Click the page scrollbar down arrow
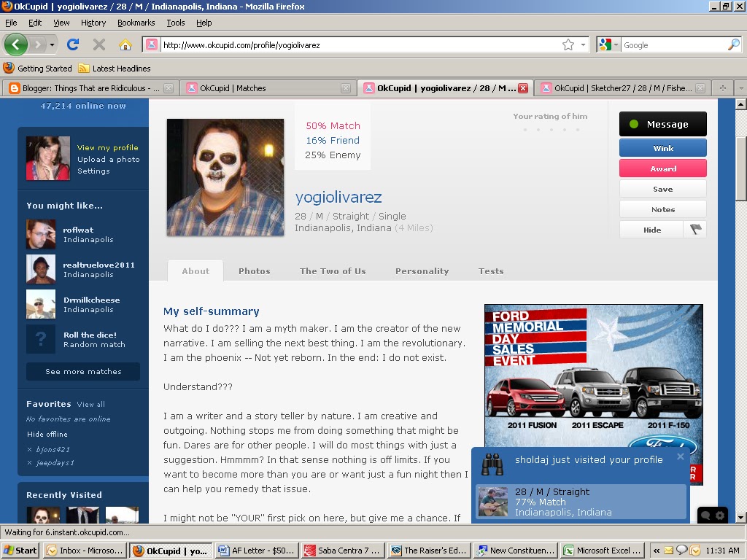The width and height of the screenshot is (747, 560). [x=741, y=518]
